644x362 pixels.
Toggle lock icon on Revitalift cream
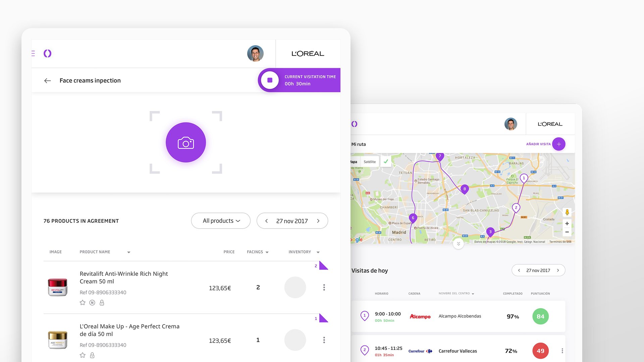point(102,303)
